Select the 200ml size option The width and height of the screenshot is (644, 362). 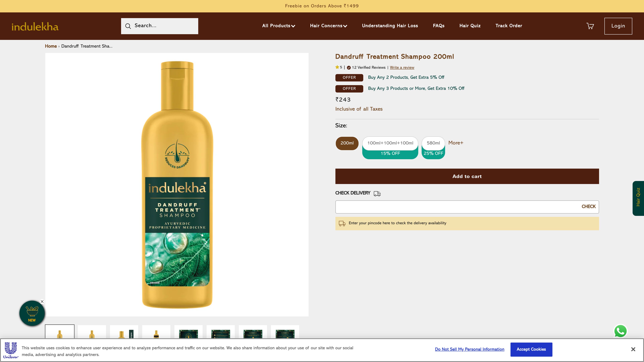tap(347, 143)
